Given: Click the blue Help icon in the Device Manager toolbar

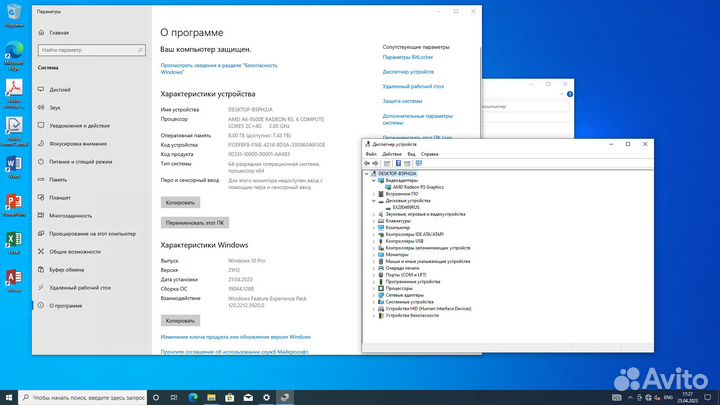Looking at the screenshot, I should tap(398, 163).
